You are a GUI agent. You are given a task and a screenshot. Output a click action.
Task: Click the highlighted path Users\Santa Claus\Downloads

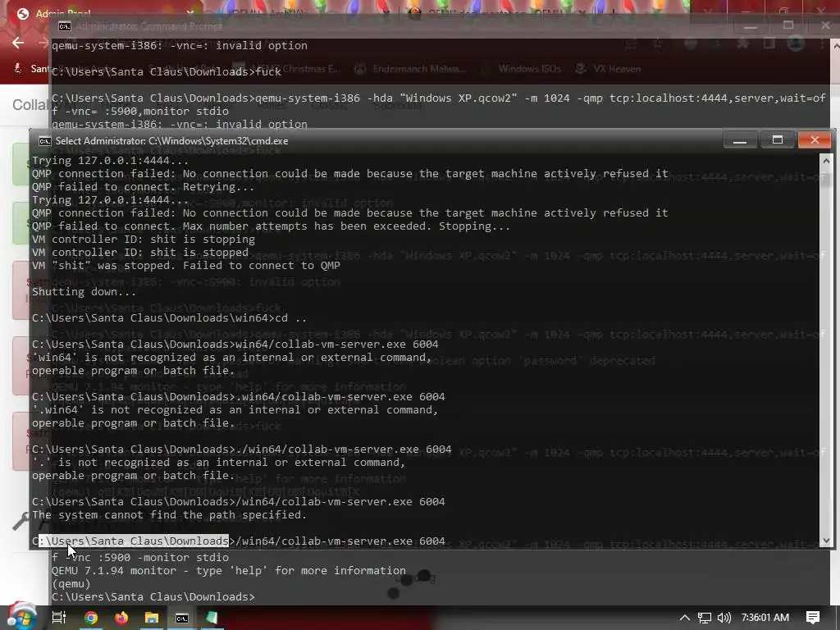click(134, 541)
